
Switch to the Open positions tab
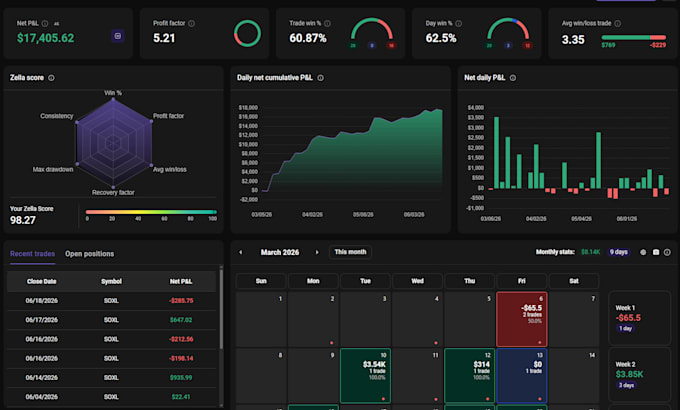pos(89,254)
